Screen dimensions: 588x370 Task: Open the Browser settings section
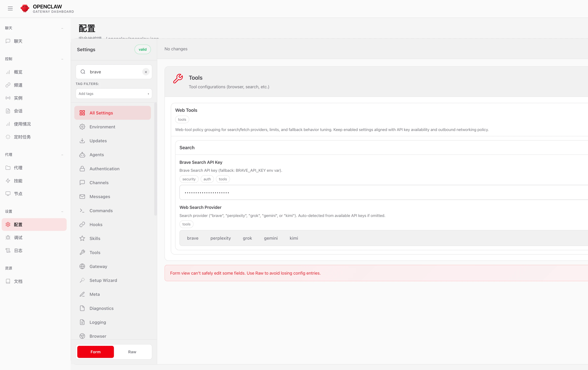(98, 336)
